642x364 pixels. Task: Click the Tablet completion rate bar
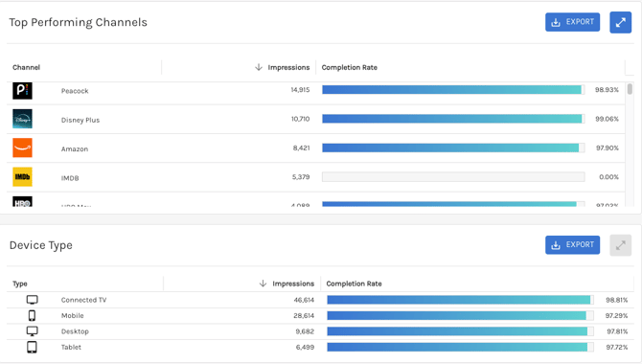460,347
